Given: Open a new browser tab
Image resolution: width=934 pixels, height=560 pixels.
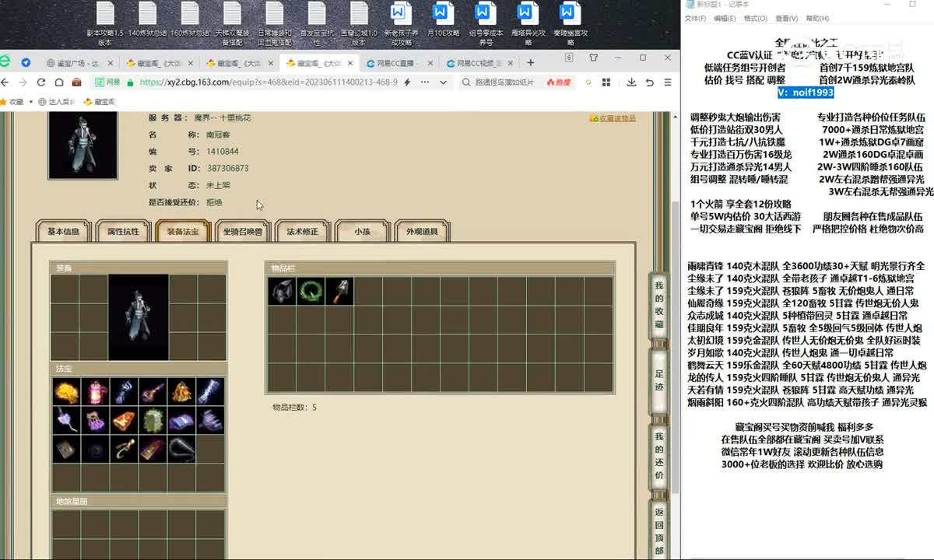Looking at the screenshot, I should [530, 62].
